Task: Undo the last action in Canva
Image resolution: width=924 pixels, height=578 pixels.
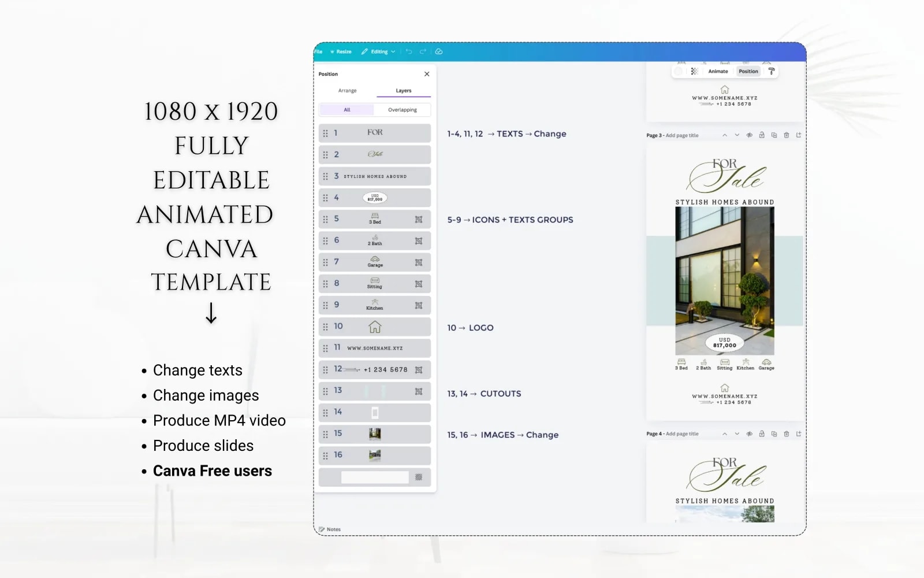Action: [409, 51]
